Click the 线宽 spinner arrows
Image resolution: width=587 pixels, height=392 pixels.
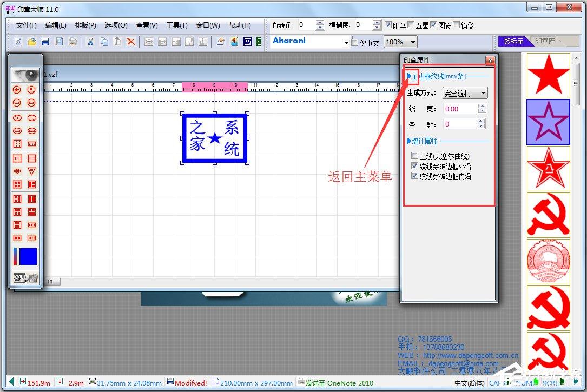482,109
